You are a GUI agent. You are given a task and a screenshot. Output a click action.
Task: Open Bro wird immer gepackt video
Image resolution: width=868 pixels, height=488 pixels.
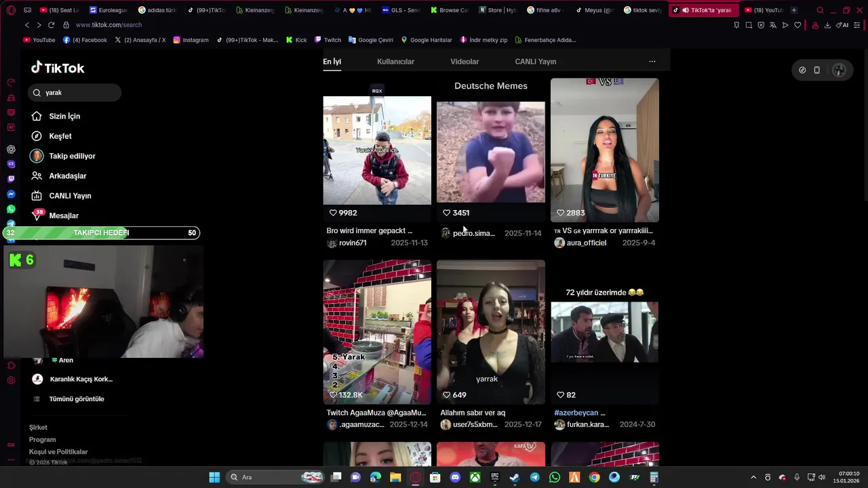coord(377,150)
